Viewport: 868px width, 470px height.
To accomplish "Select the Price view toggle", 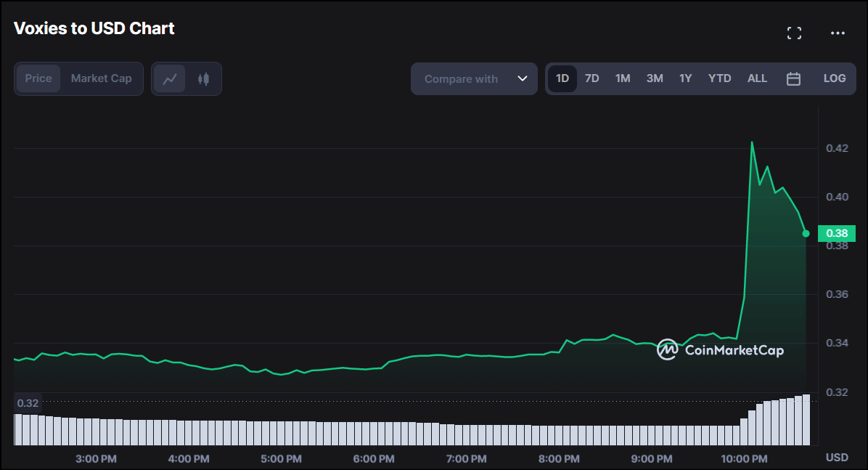I will [38, 78].
